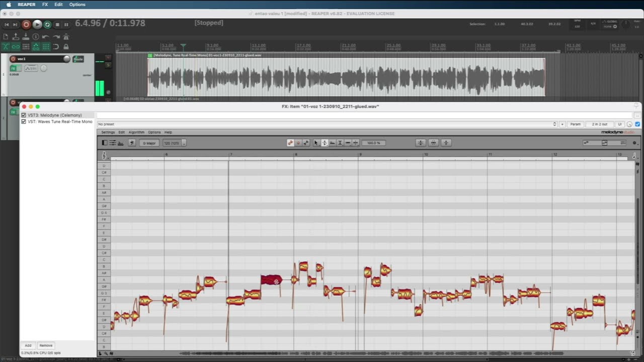Click the Route button on voz 1 track

[x=78, y=59]
